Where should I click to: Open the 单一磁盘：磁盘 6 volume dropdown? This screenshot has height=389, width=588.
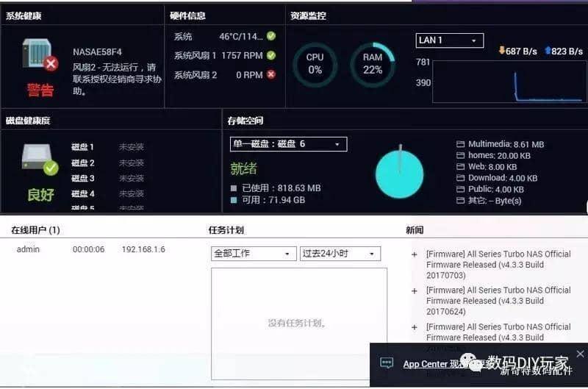288,144
